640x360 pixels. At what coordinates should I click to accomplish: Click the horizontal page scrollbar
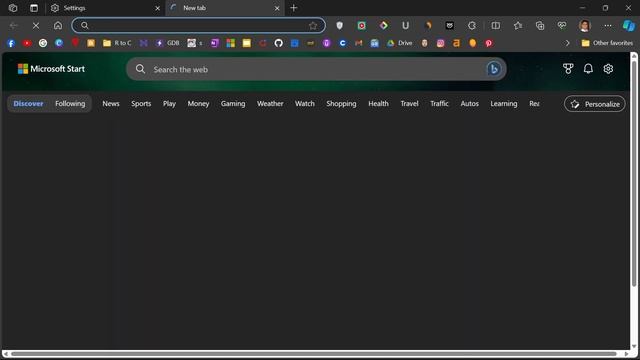coord(313,354)
